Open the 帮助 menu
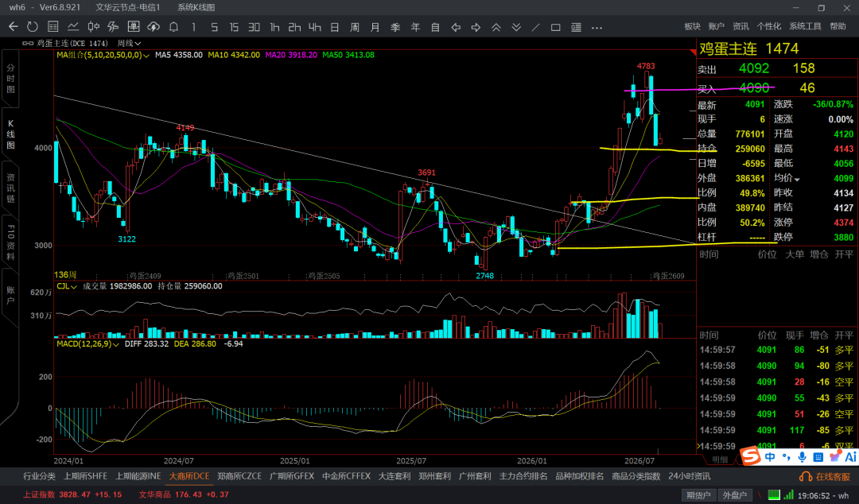The height and width of the screenshot is (504, 859). tap(837, 26)
